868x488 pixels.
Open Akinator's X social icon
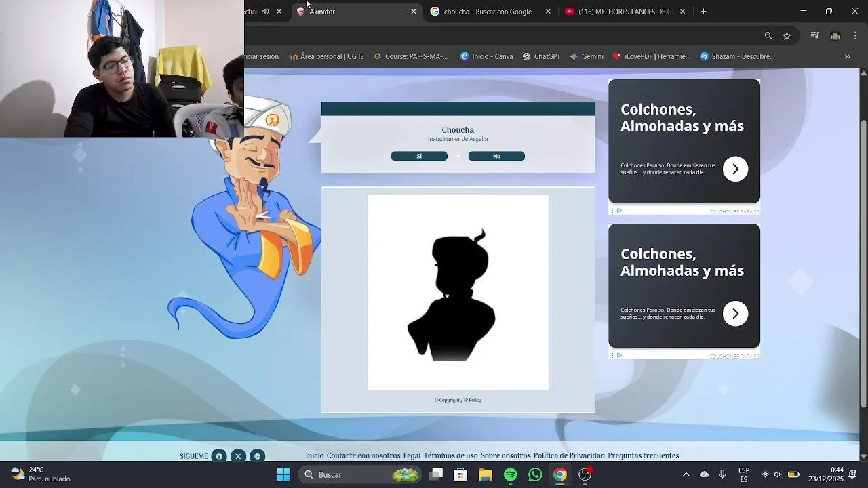point(238,456)
